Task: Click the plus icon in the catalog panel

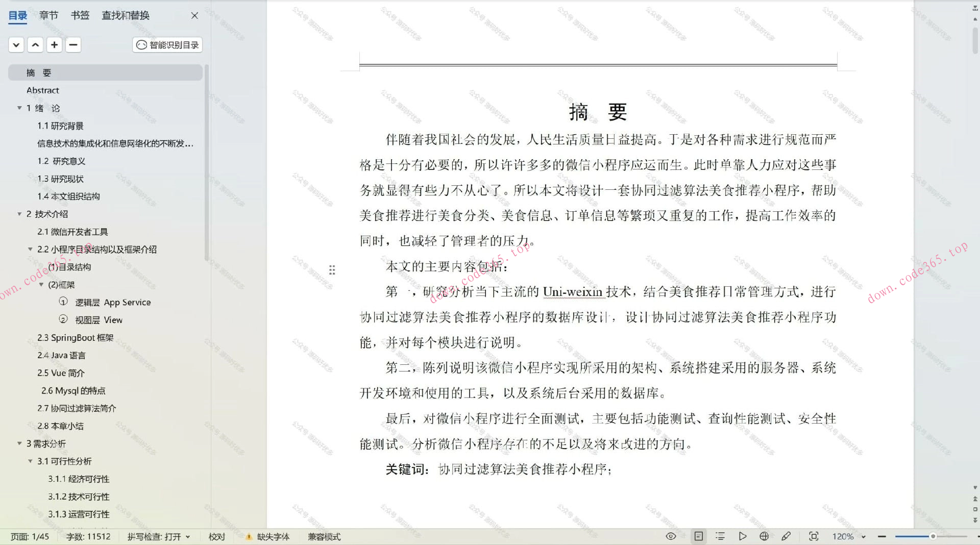Action: [54, 45]
